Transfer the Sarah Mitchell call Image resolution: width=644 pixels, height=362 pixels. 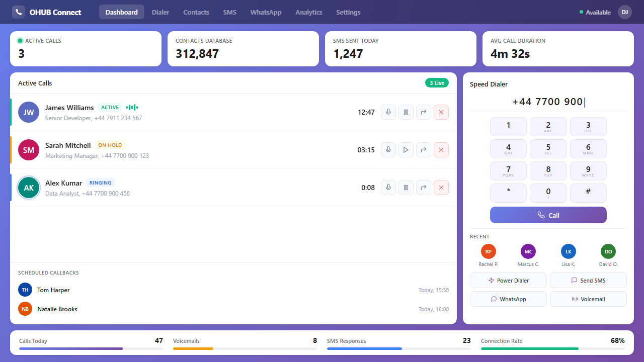coord(424,150)
